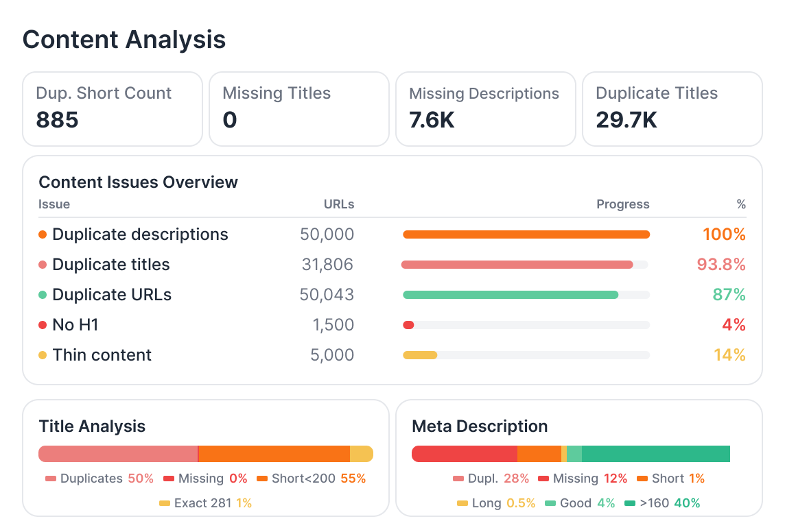Click the Short 1% legend item
785x532 pixels.
click(x=671, y=479)
